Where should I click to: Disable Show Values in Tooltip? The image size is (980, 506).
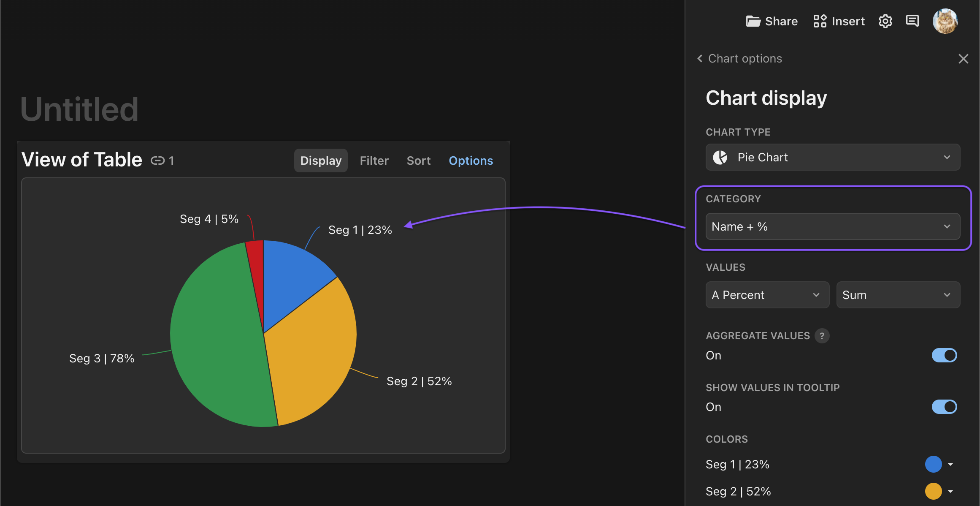click(944, 407)
